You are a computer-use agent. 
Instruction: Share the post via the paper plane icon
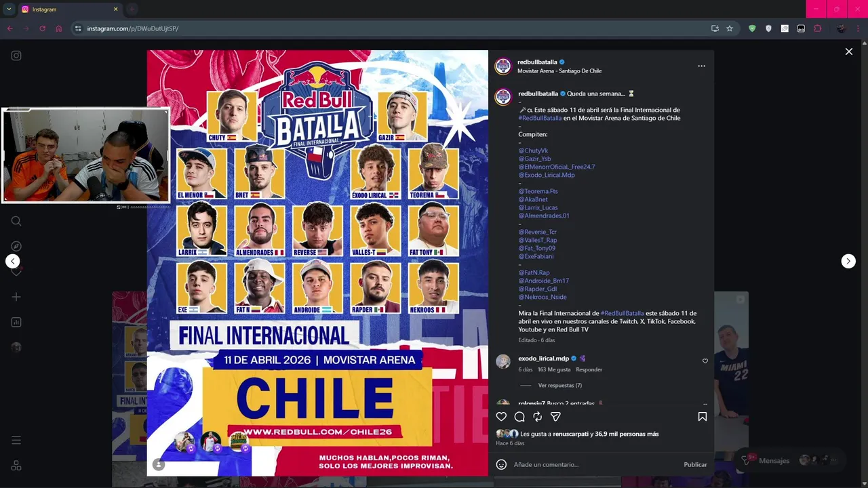555,417
